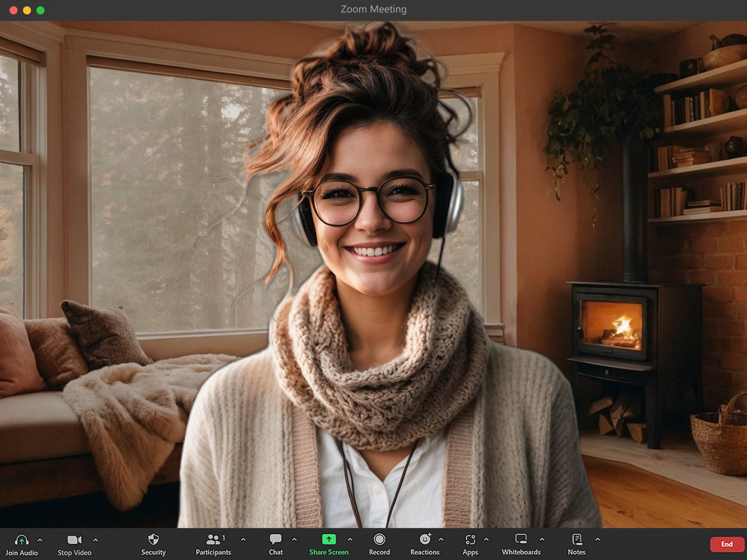Expand the arrow next to Join Audio

[x=40, y=540]
